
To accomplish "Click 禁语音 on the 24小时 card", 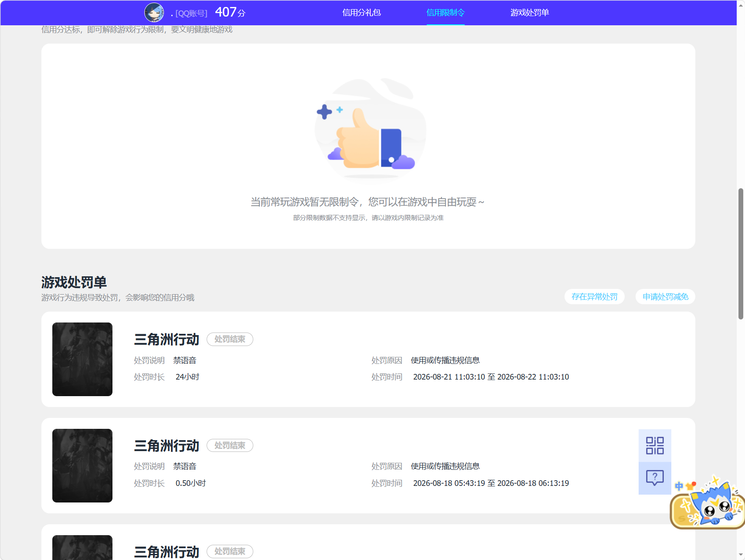I will pos(185,360).
